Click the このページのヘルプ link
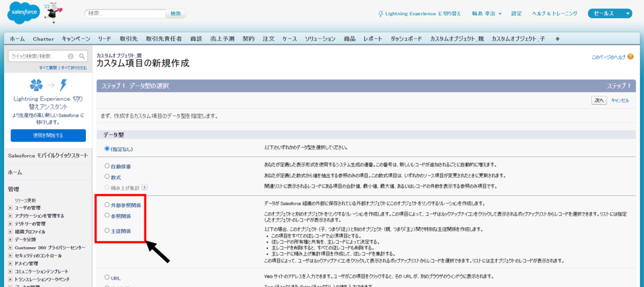The height and width of the screenshot is (287, 644). click(609, 56)
